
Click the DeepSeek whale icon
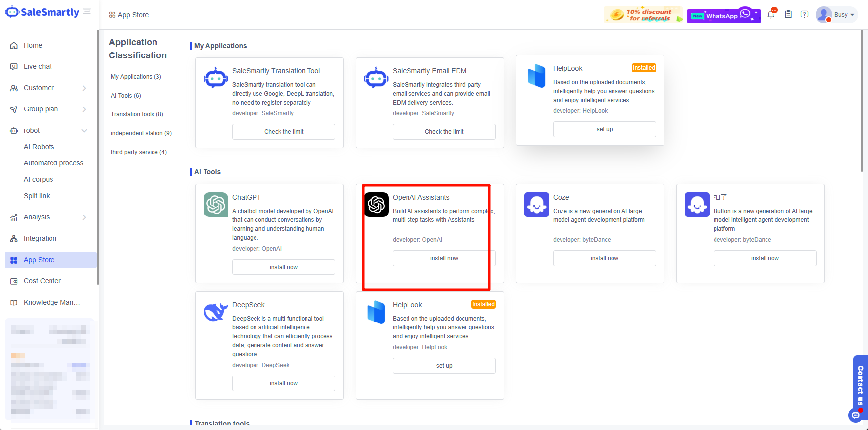point(216,312)
